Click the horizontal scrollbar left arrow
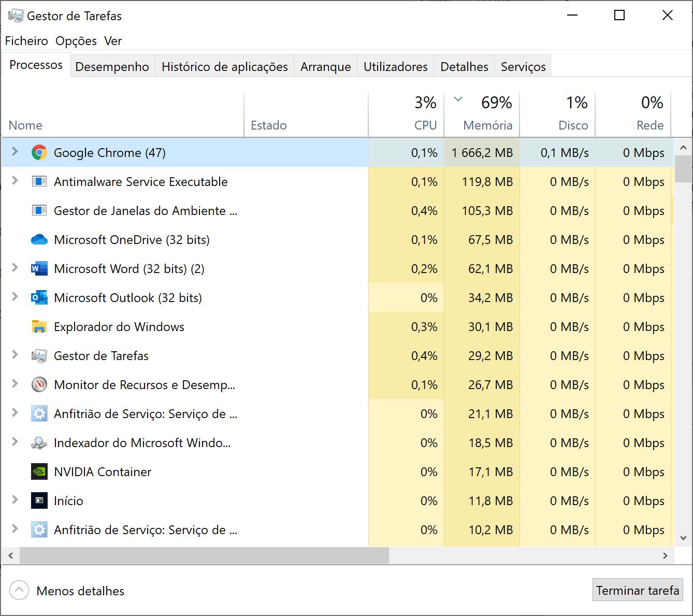Viewport: 693px width, 616px height. coord(10,555)
